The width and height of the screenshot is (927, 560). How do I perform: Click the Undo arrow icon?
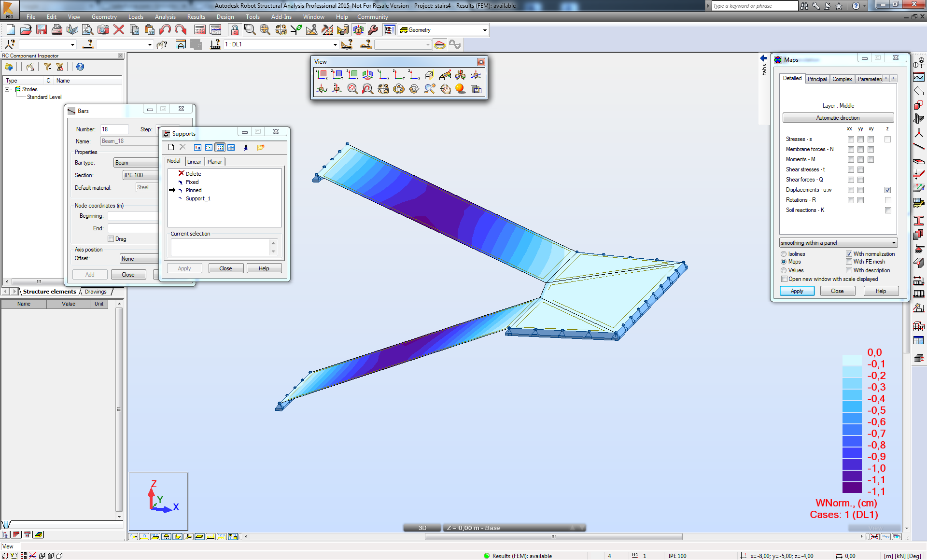pyautogui.click(x=165, y=30)
